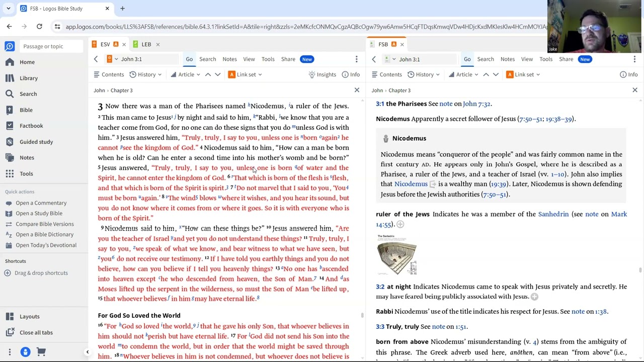The width and height of the screenshot is (644, 362).
Task: Open new browser tab
Action: [x=122, y=9]
